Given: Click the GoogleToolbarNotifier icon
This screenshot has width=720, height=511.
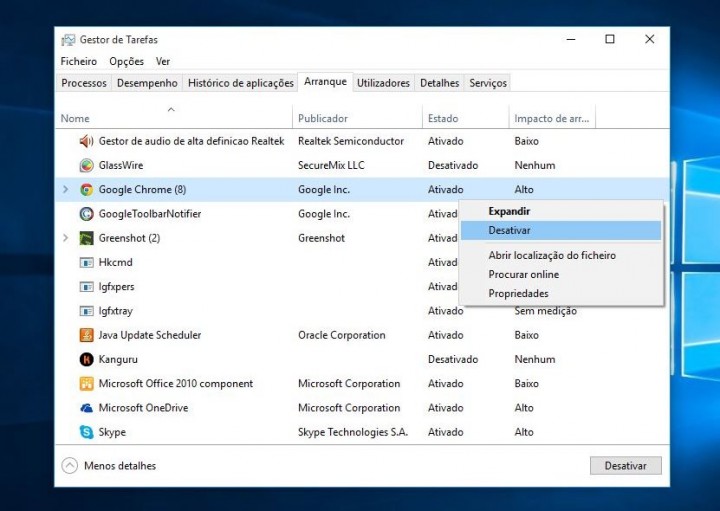Looking at the screenshot, I should (x=86, y=214).
